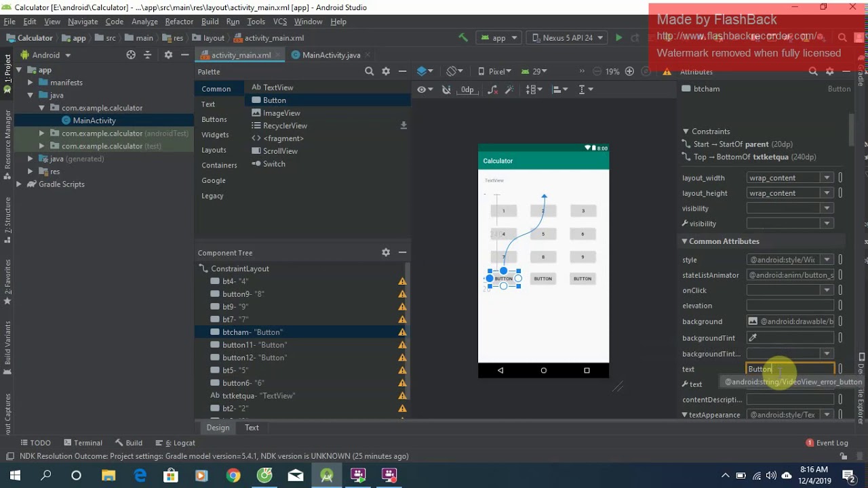This screenshot has height=488, width=868.
Task: Infer constraints with the magic wand
Action: point(509,89)
